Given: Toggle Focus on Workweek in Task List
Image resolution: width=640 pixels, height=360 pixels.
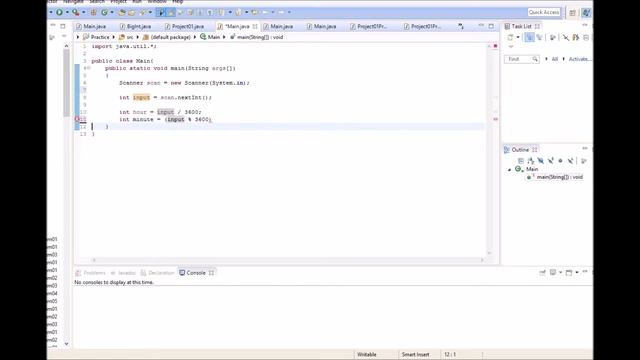Looking at the screenshot, I should 553,38.
